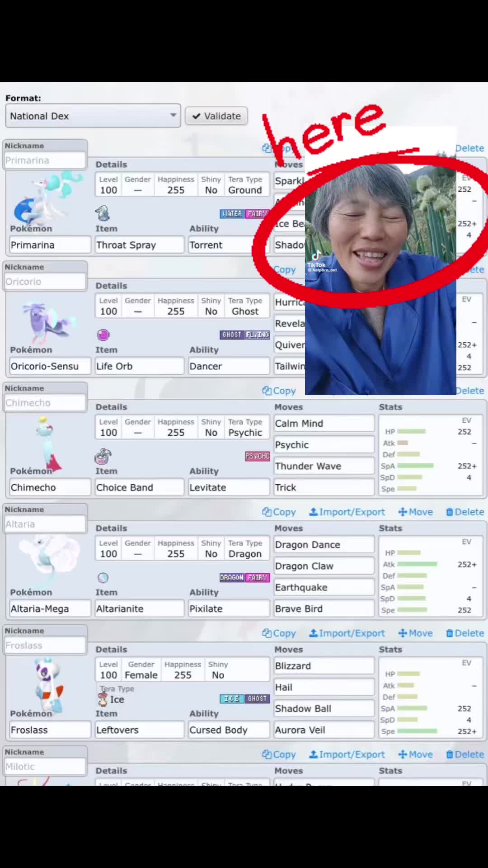Click Delete above the Froslass set
The height and width of the screenshot is (868, 488).
[465, 633]
